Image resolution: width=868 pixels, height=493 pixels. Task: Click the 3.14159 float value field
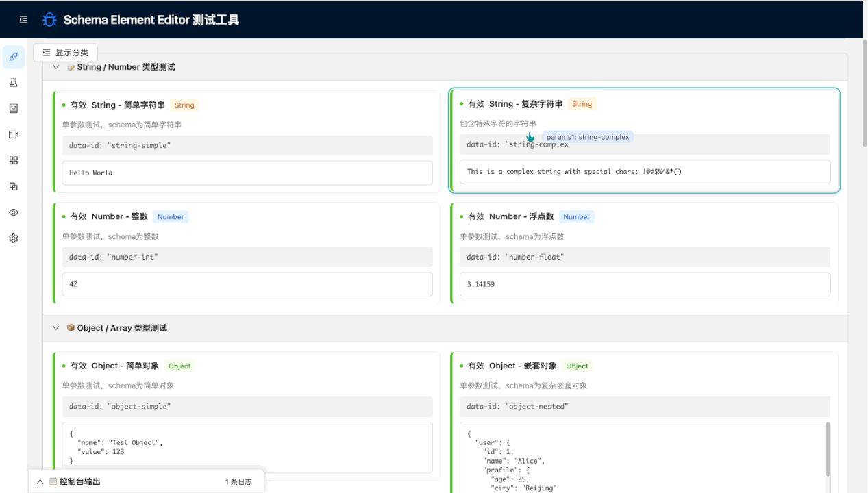point(644,284)
